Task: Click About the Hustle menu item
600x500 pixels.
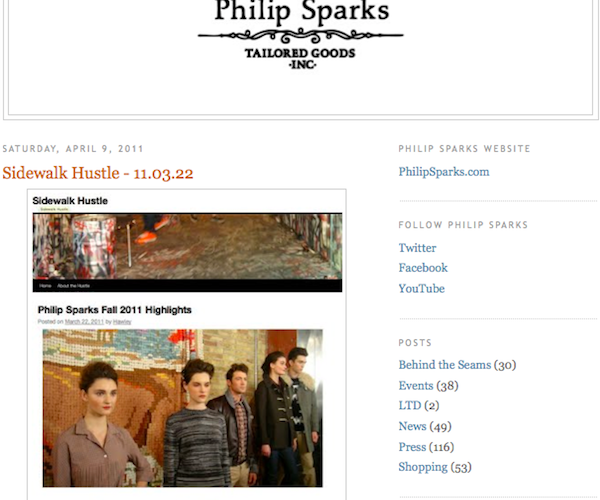Action: (73, 286)
